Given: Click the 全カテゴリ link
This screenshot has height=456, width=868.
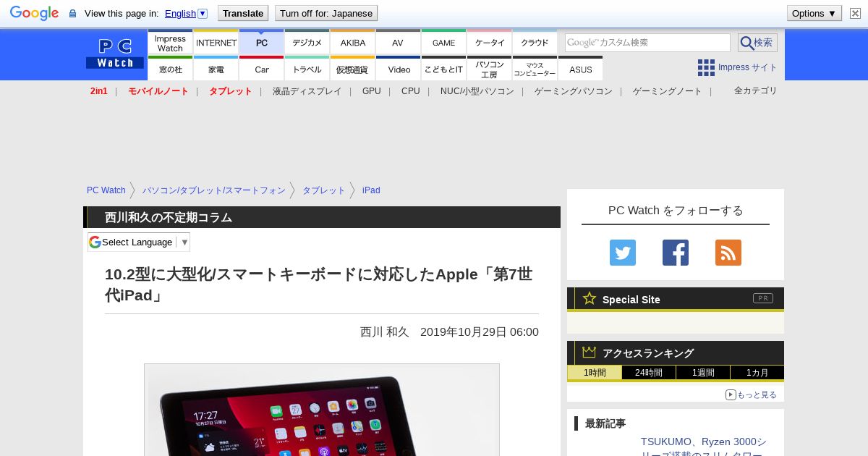Looking at the screenshot, I should click(756, 90).
